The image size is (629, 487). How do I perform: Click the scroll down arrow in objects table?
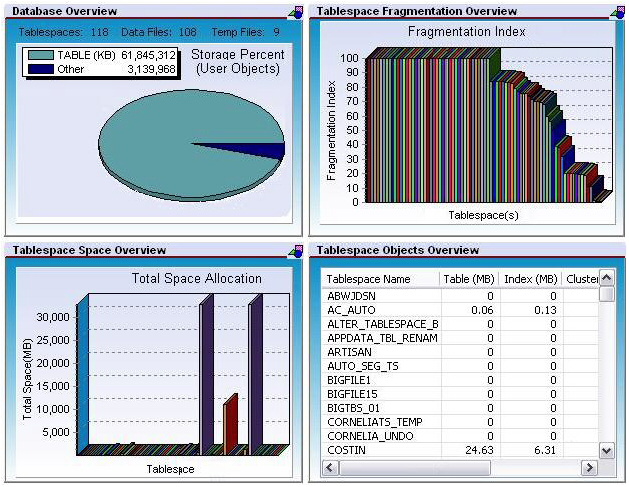click(x=607, y=451)
